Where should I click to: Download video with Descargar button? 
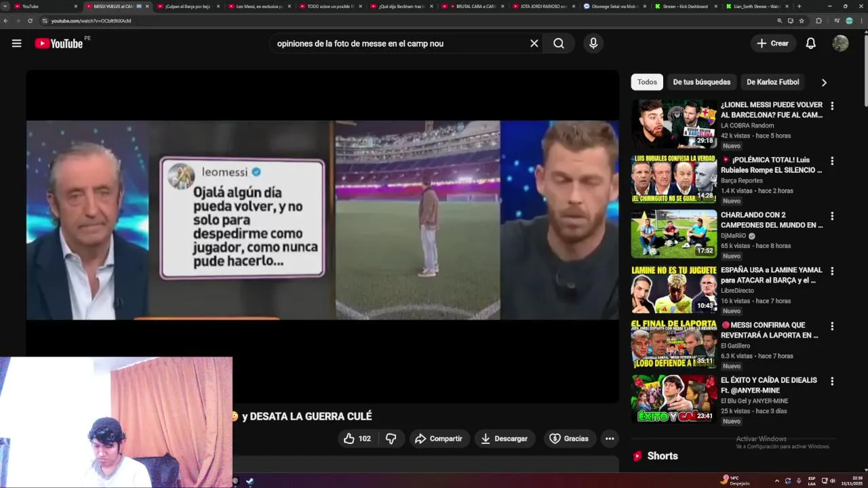[x=504, y=439]
